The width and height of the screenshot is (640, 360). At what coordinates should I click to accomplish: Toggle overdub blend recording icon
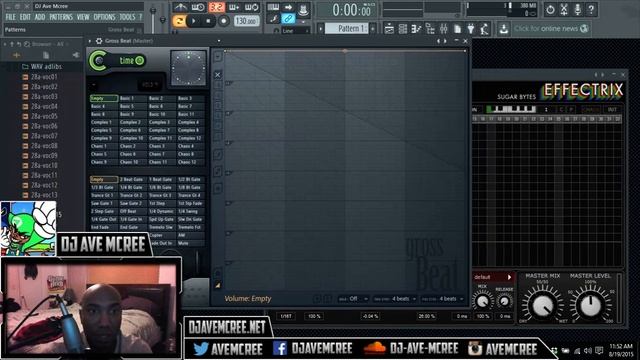tap(234, 7)
